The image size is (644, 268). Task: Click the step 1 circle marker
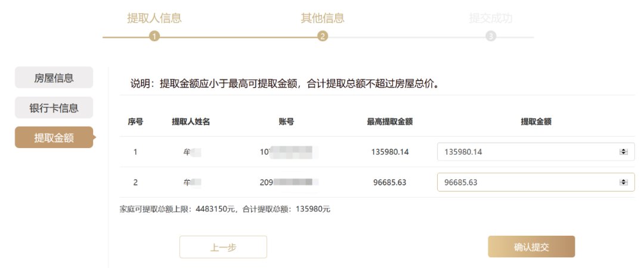(x=154, y=36)
